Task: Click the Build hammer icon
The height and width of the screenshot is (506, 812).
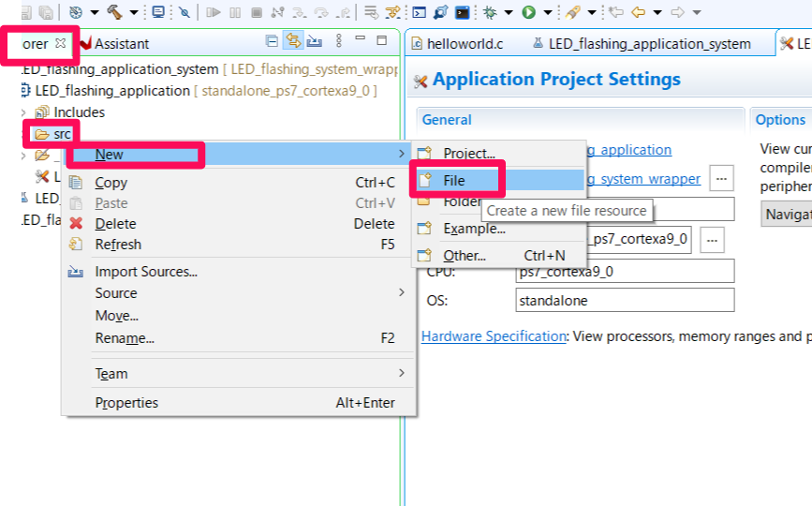Action: [114, 12]
